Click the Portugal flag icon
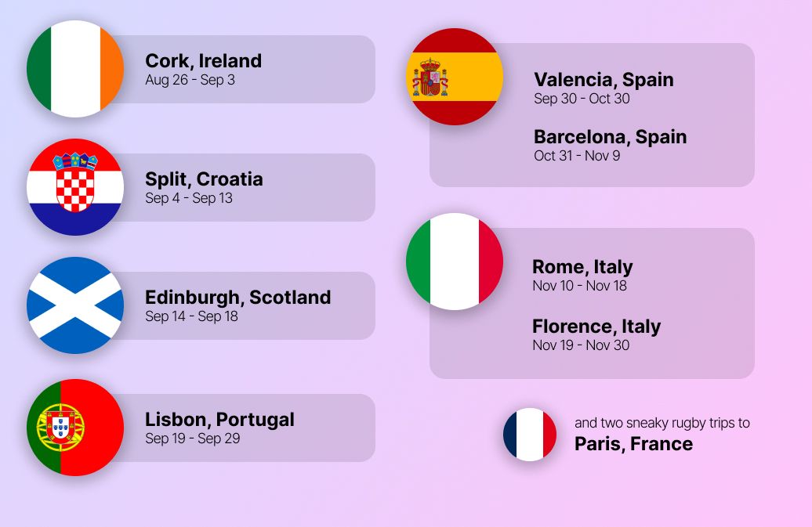The image size is (812, 527). (x=75, y=428)
